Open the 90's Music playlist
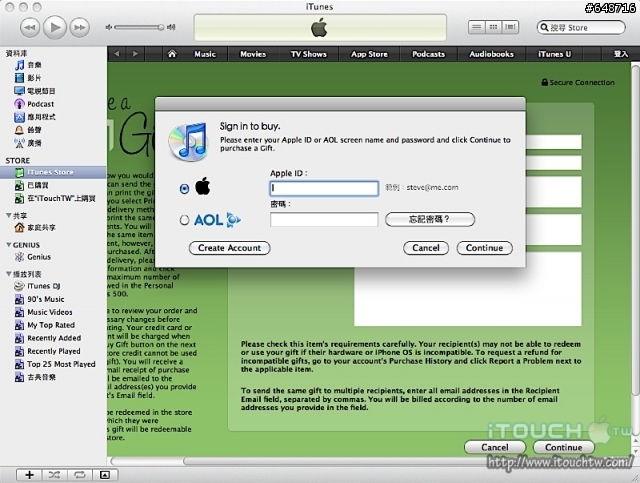This screenshot has height=483, width=640. pyautogui.click(x=39, y=299)
